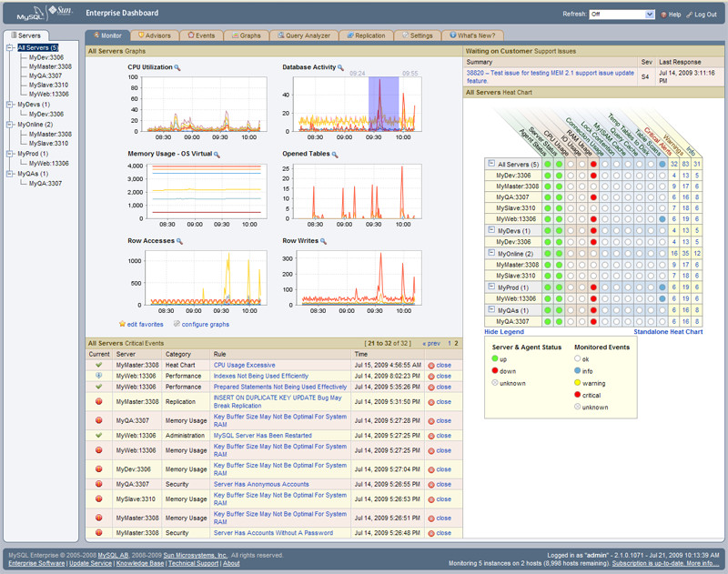Click the magnifier icon next to Row Writes

tap(323, 241)
